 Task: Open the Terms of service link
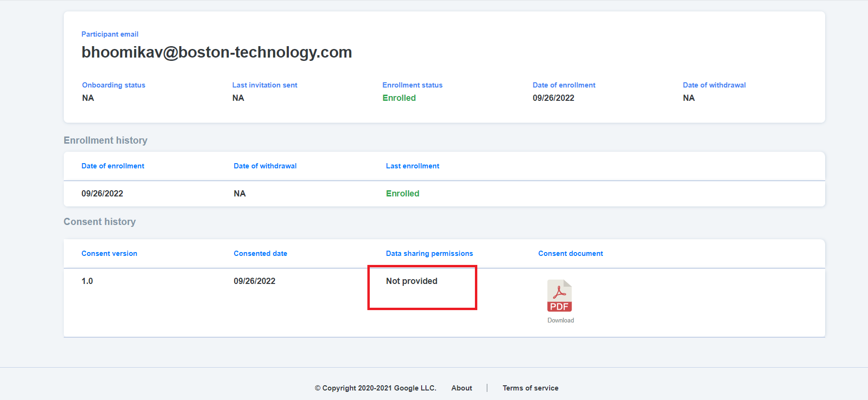(531, 388)
